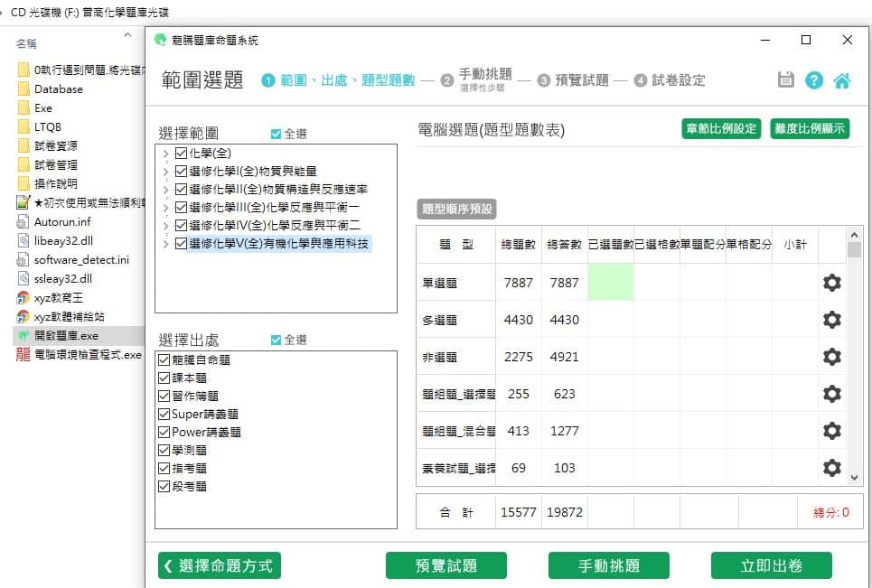Collapse Explorer 名稱 column sort arrow
The height and width of the screenshot is (588, 872).
128,34
